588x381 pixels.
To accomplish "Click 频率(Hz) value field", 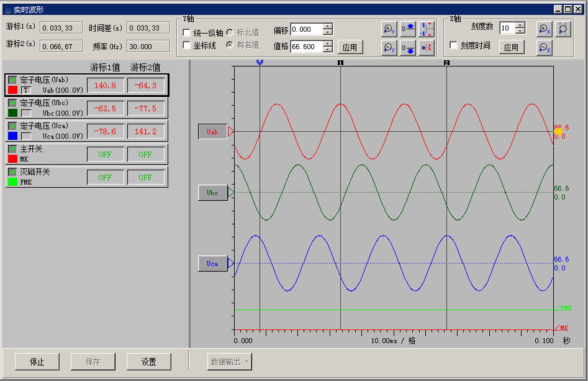I will 148,47.
